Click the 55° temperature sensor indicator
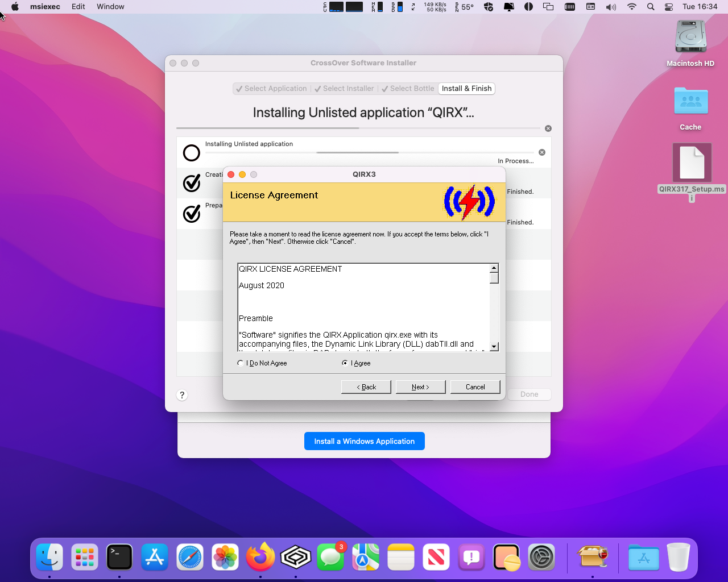This screenshot has height=582, width=728. pos(465,7)
